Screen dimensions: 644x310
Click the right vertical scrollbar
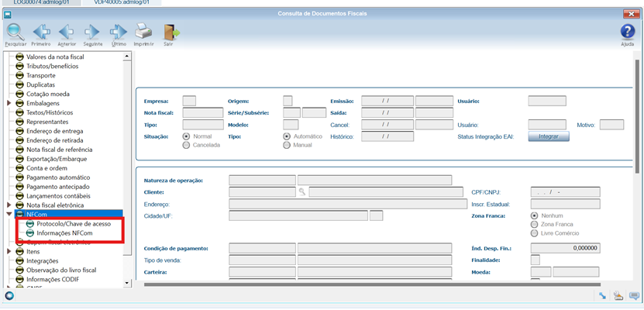click(638, 116)
